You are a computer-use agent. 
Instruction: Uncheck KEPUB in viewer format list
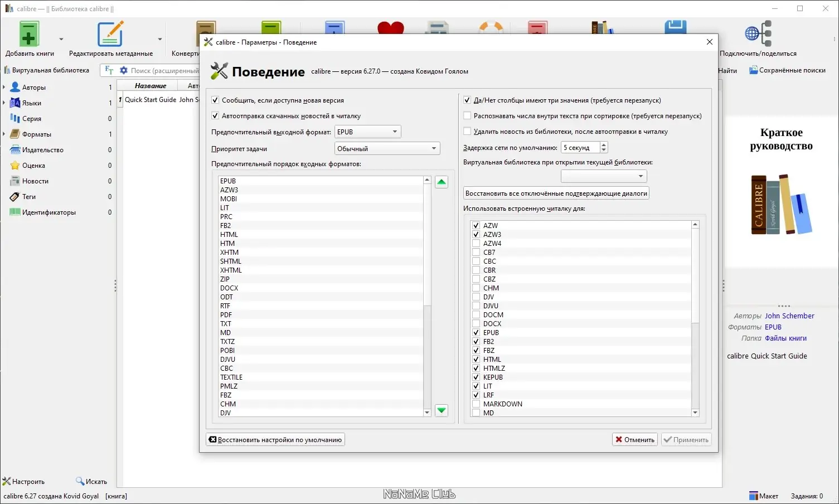[476, 377]
